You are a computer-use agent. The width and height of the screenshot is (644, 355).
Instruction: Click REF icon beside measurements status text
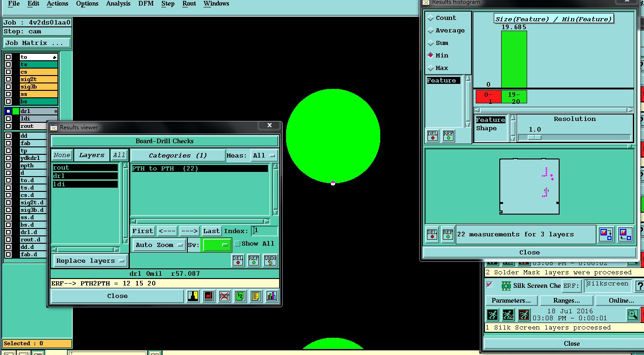point(448,235)
